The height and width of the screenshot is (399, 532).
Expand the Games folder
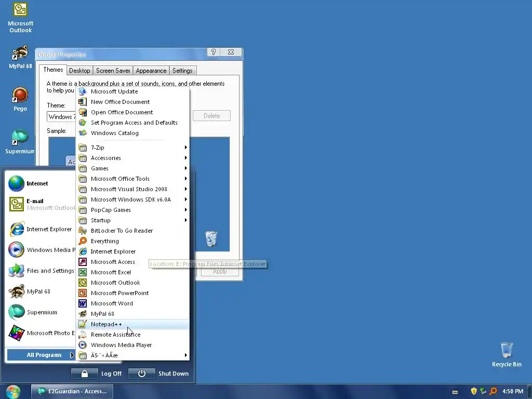point(132,168)
